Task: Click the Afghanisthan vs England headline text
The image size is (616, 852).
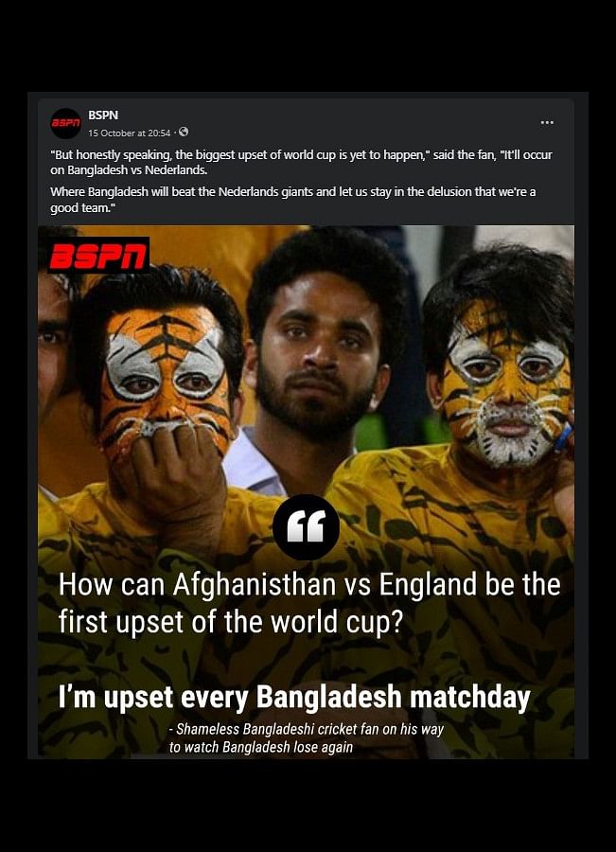Action: (309, 603)
